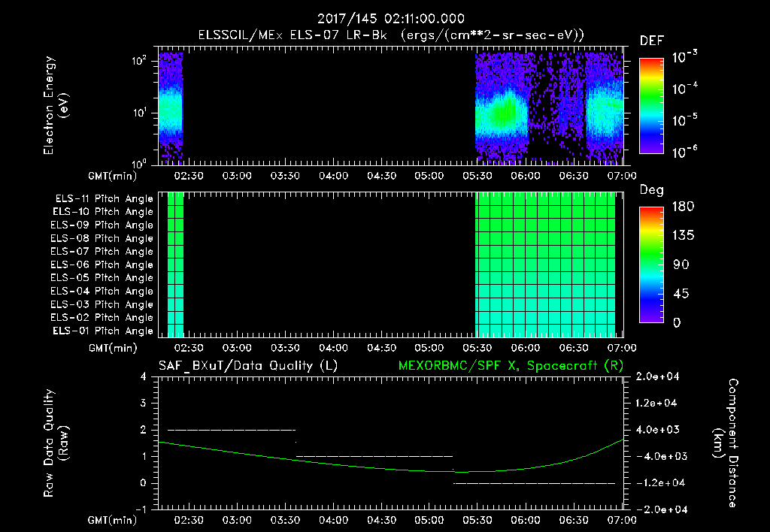
Task: Click the Electron Energy (eV) axis label
Action: point(56,105)
